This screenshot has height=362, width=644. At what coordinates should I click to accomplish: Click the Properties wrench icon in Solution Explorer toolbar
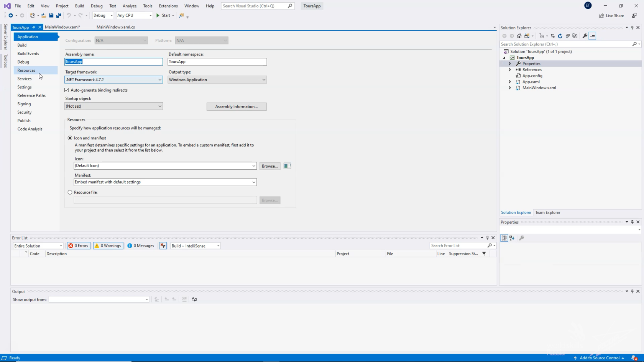[x=585, y=36]
